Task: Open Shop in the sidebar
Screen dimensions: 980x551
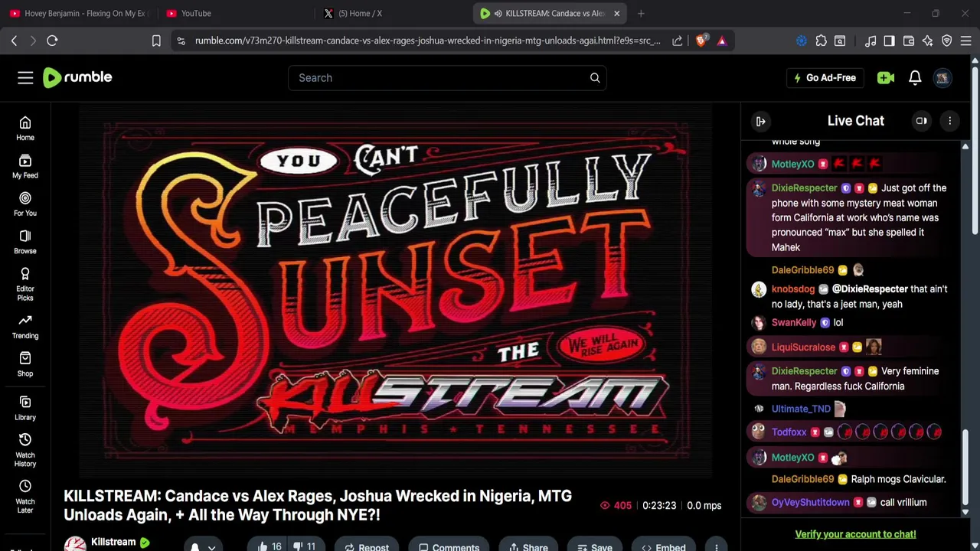Action: pos(25,364)
